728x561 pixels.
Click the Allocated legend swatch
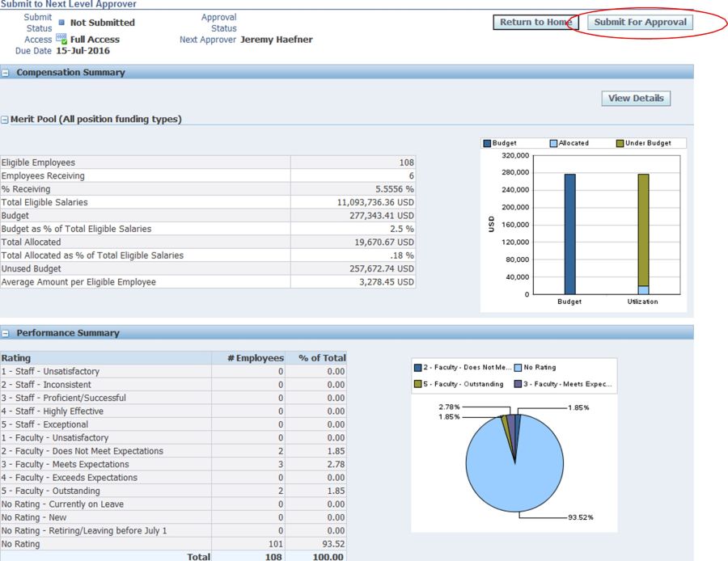554,143
